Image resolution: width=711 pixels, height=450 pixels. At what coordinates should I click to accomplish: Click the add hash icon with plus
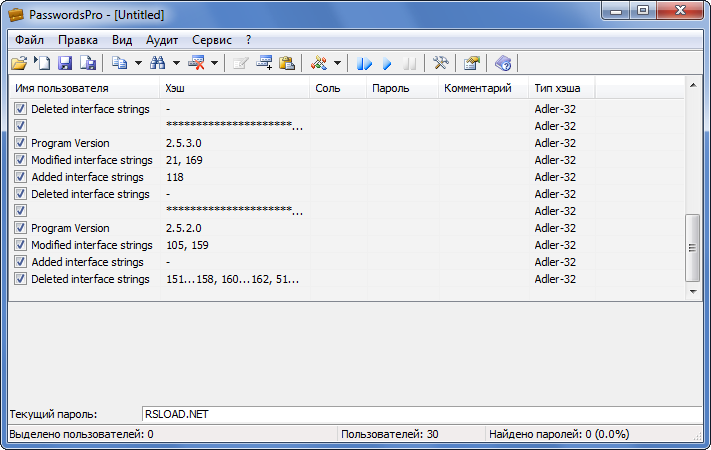point(264,63)
